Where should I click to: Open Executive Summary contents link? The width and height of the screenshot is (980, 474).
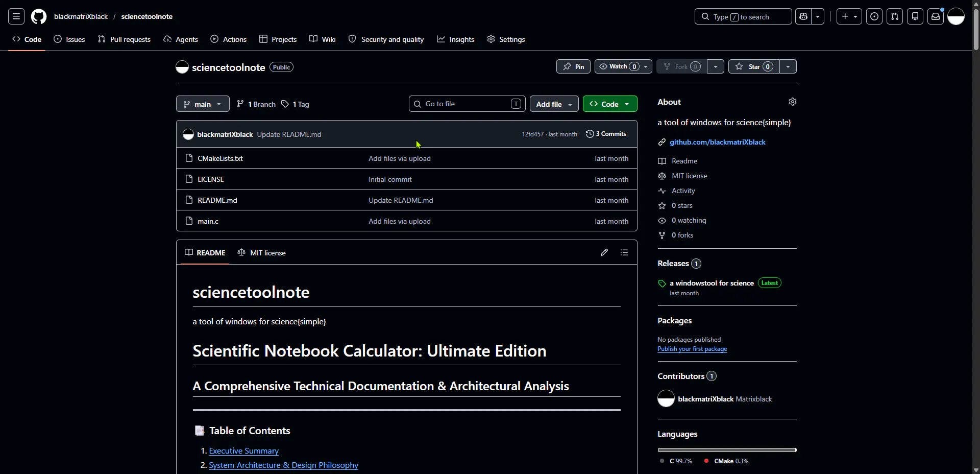[x=243, y=451]
